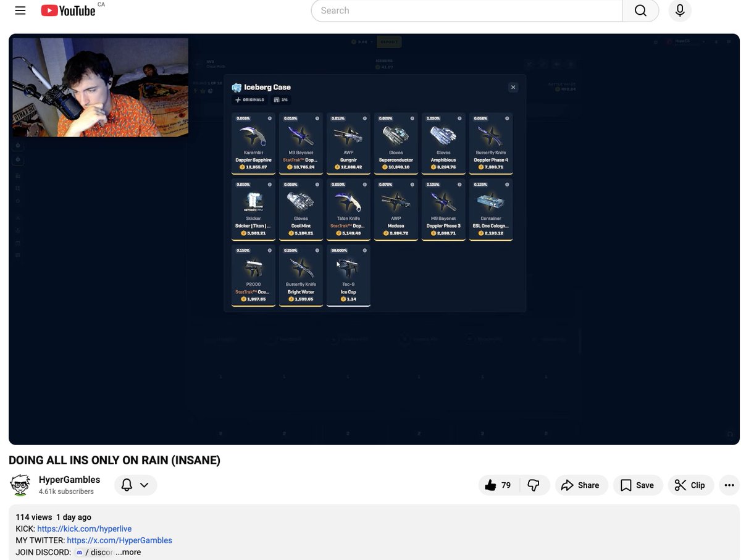
Task: Select Butterfly Knife Doppler Phase 4 card
Action: click(491, 143)
